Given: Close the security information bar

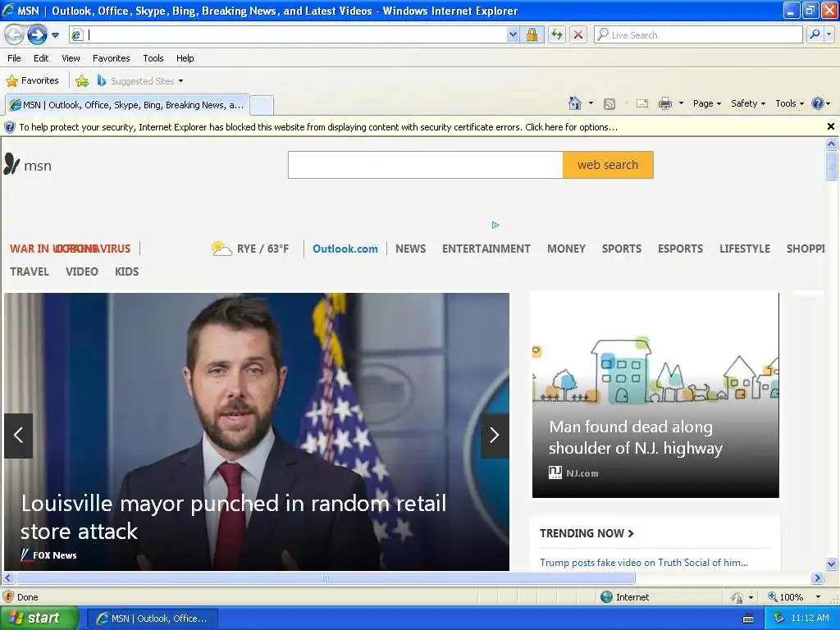Looking at the screenshot, I should click(830, 126).
